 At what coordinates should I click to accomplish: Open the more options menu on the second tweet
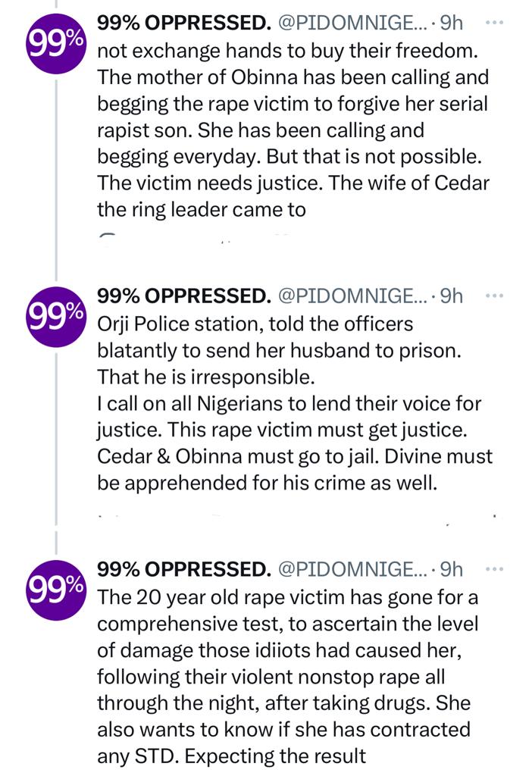point(493,294)
